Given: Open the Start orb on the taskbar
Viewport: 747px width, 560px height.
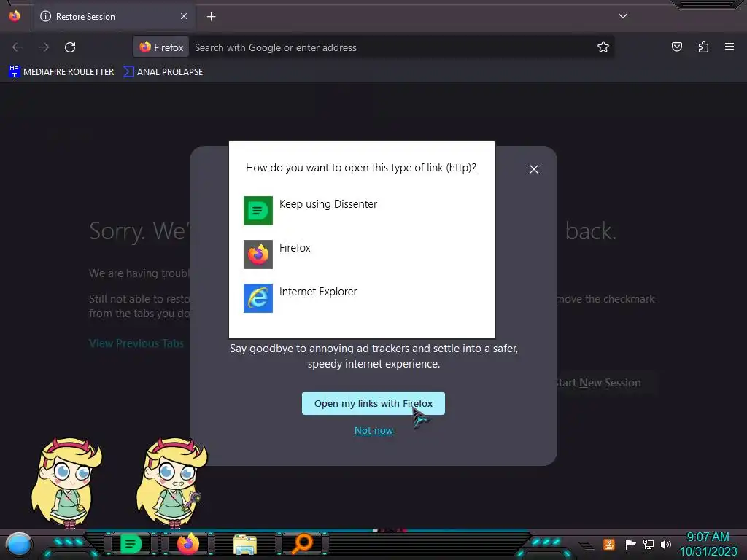Looking at the screenshot, I should (x=19, y=544).
